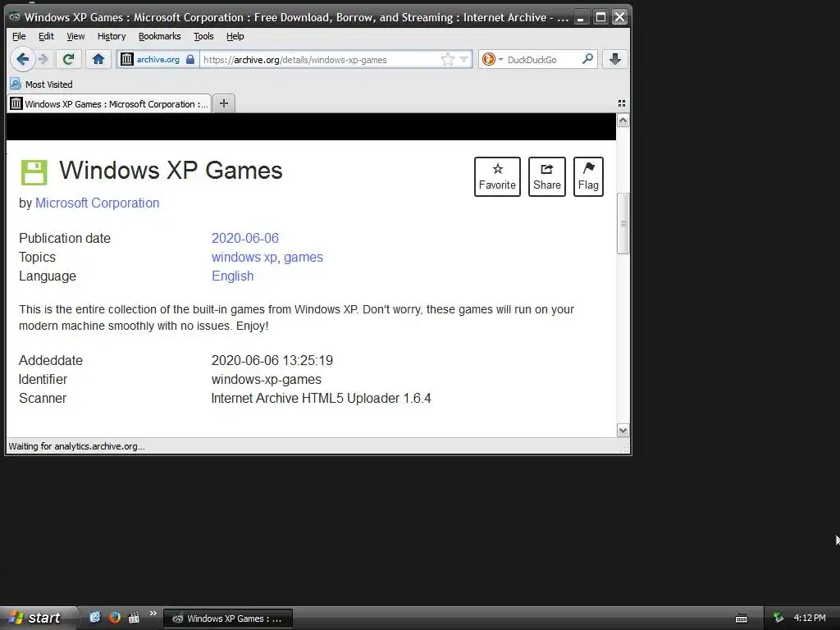Click the Most Visited bookmarks icon
The height and width of the screenshot is (630, 840).
pos(16,84)
